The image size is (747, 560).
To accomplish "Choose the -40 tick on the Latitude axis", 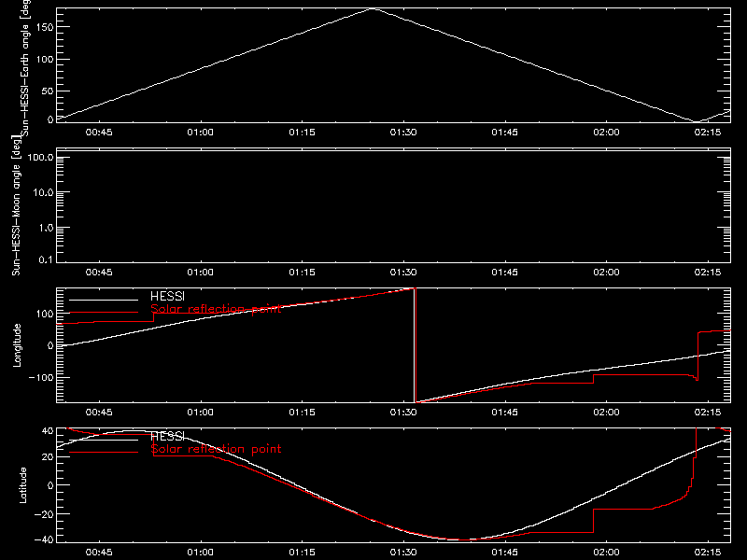I will [44, 540].
